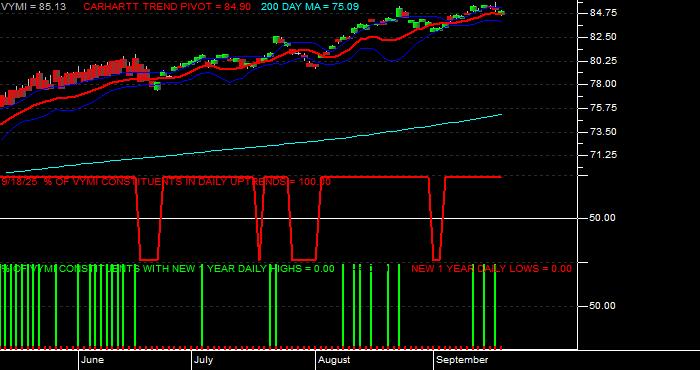Select the July marker on the time axis
This screenshot has height=370, width=700.
(204, 360)
